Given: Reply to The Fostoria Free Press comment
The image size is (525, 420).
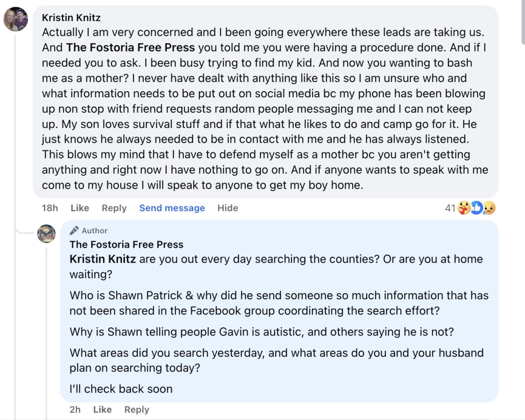Looking at the screenshot, I should click(137, 410).
